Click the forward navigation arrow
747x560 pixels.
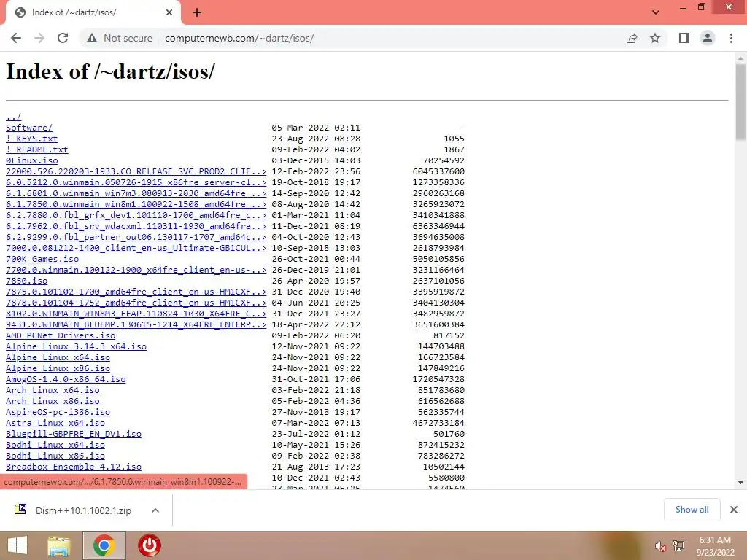(x=39, y=38)
